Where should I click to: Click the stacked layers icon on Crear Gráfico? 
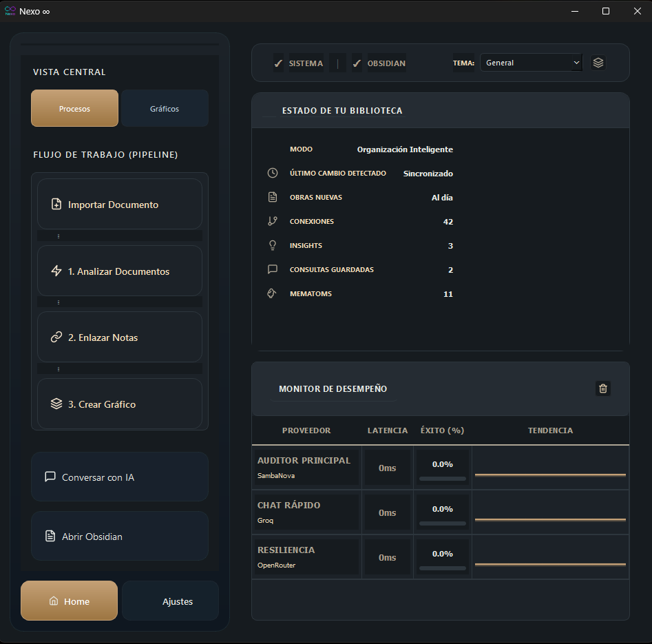coord(56,404)
